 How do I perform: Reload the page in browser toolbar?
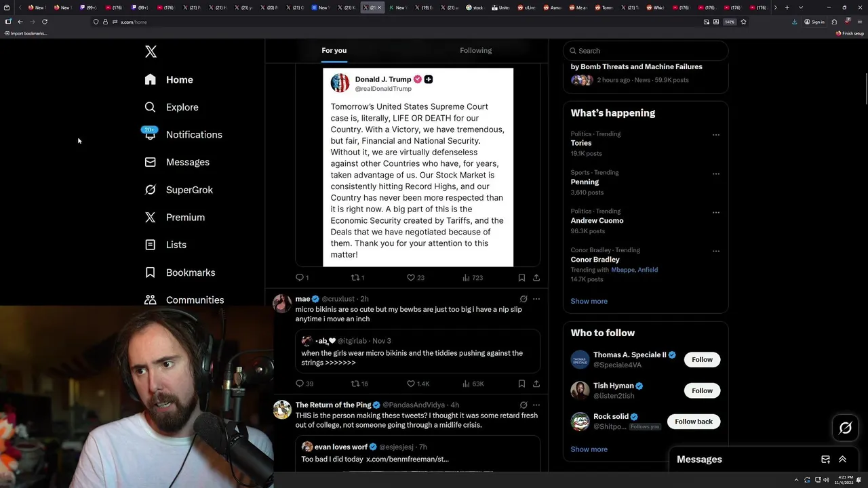[45, 22]
